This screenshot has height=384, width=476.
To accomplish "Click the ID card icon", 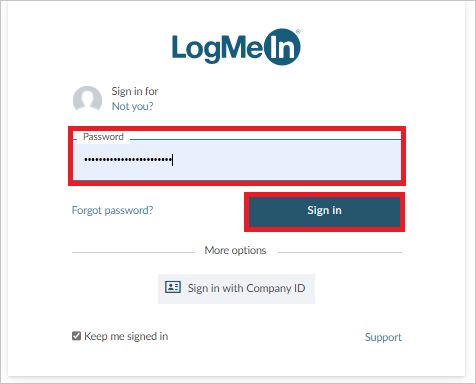I will tap(173, 287).
